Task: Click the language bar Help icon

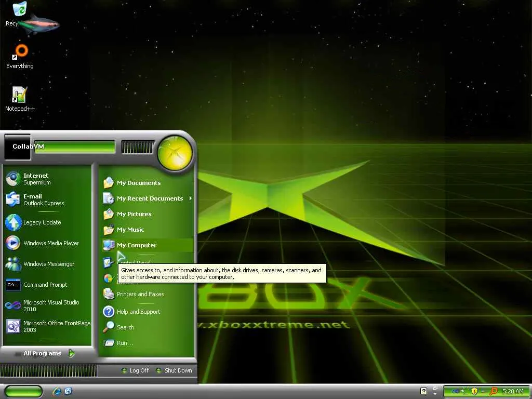Action: point(423,391)
